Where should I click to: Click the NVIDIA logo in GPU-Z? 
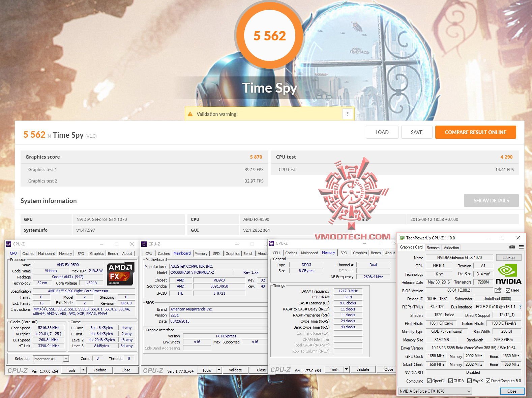coord(508,274)
